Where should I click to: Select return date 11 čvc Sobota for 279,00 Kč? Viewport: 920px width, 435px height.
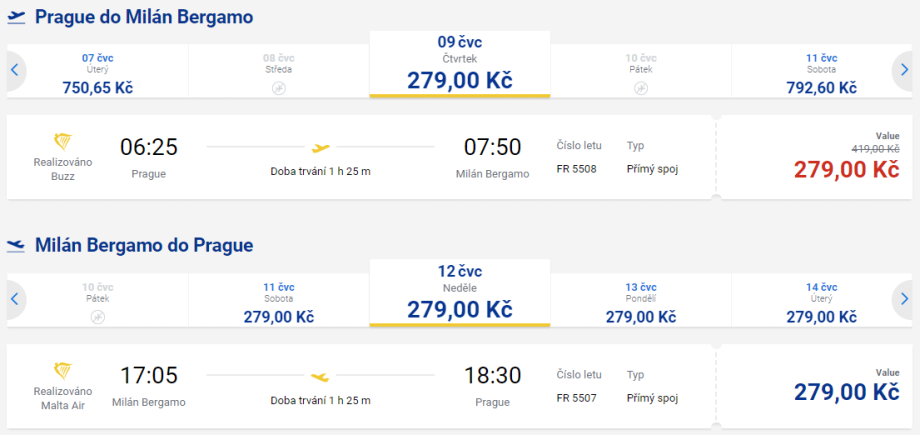coord(279,302)
